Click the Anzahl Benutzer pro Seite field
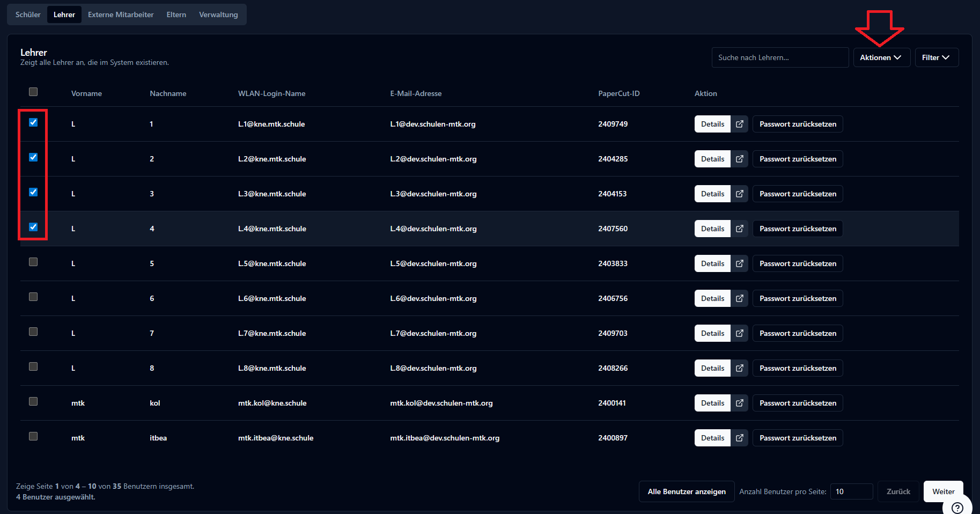 [851, 491]
